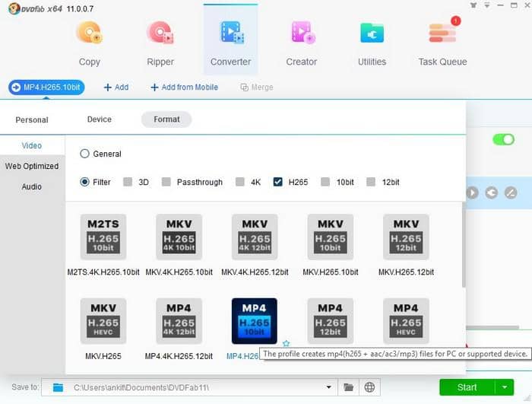The image size is (532, 404).
Task: Switch to the Format tab
Action: pos(166,119)
